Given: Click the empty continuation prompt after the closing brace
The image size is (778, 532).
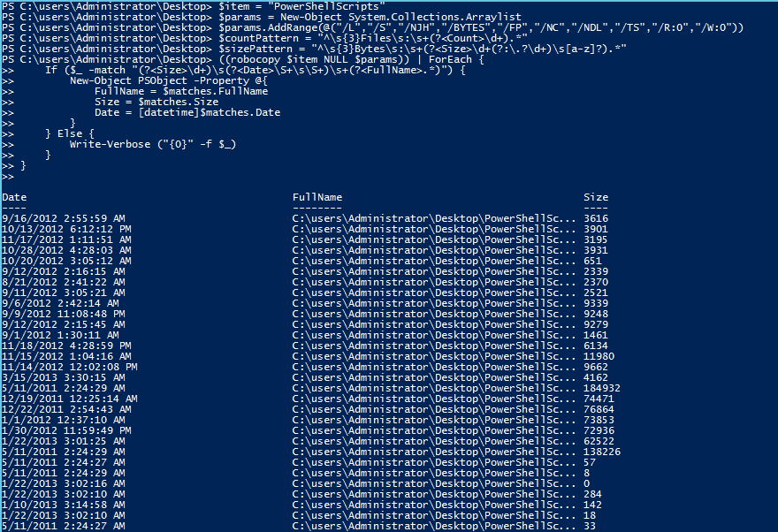Looking at the screenshot, I should [8, 177].
